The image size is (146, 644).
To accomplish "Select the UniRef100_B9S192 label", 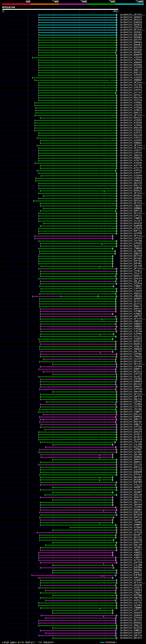I will (x=131, y=47).
